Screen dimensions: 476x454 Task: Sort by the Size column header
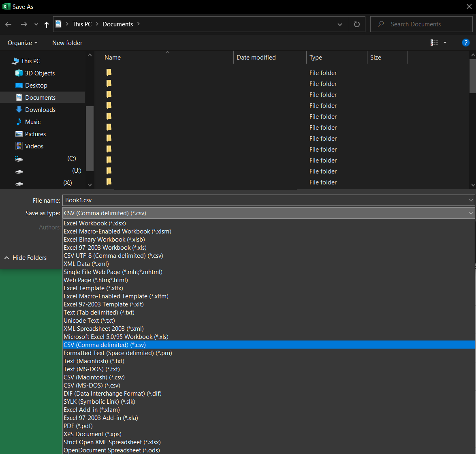click(x=376, y=58)
